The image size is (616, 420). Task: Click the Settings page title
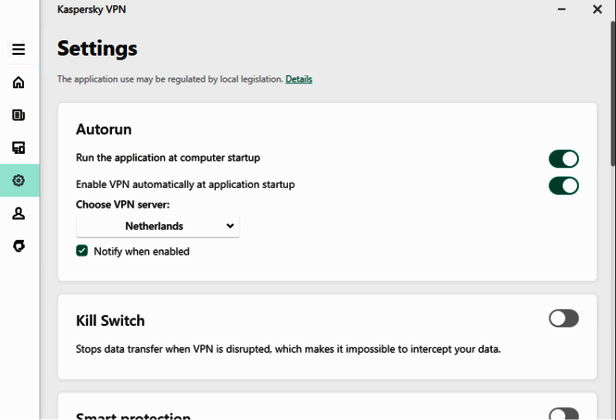coord(97,48)
